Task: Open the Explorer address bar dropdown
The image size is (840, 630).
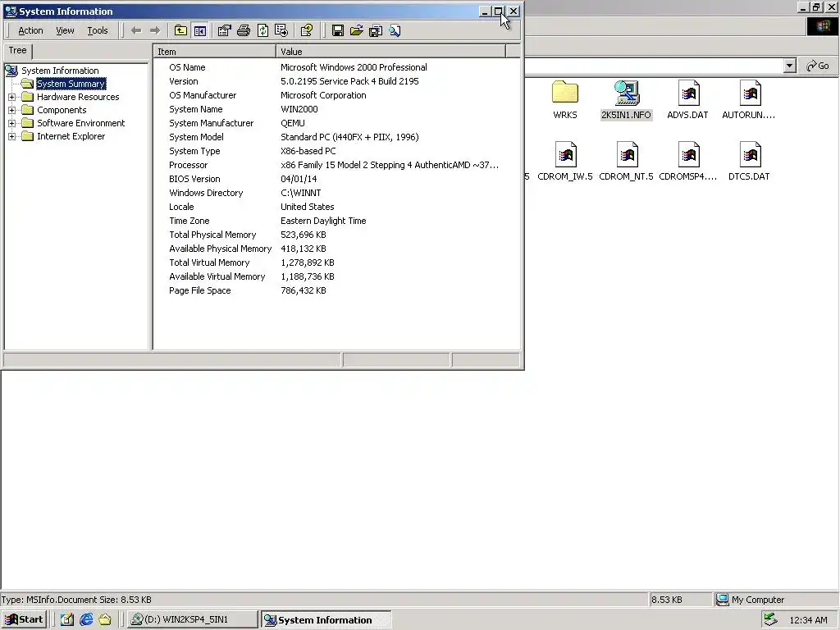Action: tap(789, 66)
